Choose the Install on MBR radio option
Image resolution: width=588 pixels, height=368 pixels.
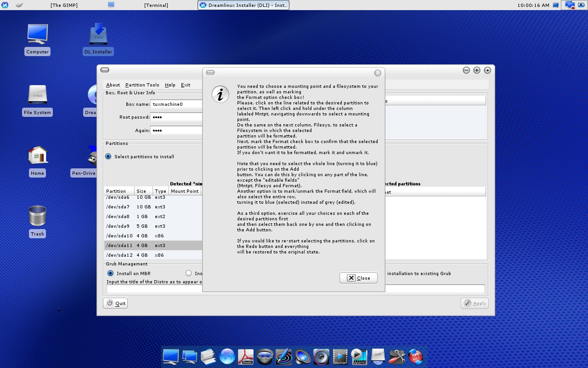tap(110, 273)
